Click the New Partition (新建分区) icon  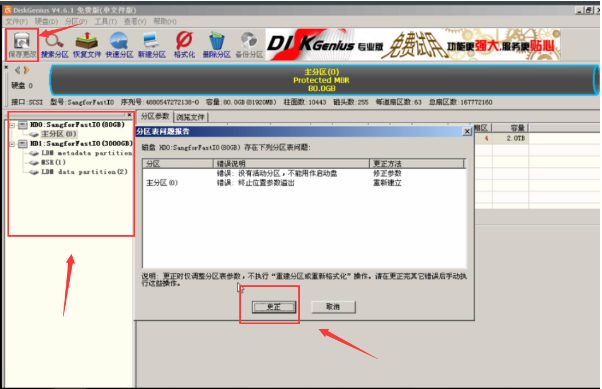coord(152,45)
